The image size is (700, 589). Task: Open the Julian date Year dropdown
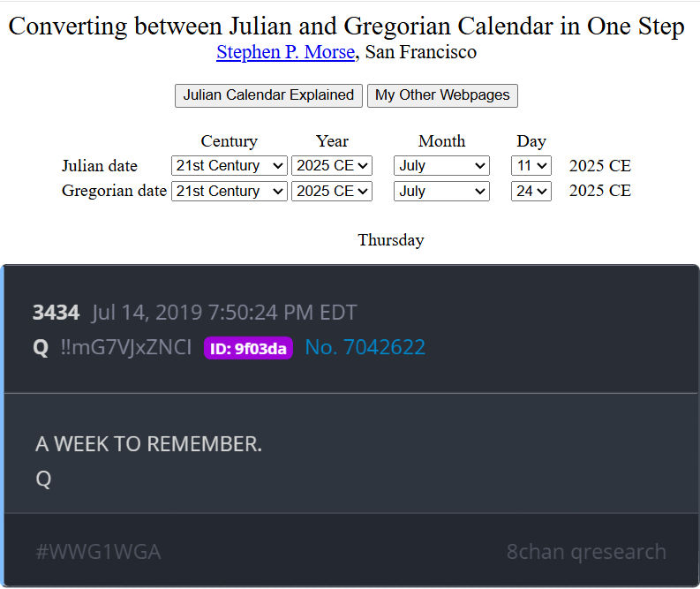pyautogui.click(x=332, y=165)
